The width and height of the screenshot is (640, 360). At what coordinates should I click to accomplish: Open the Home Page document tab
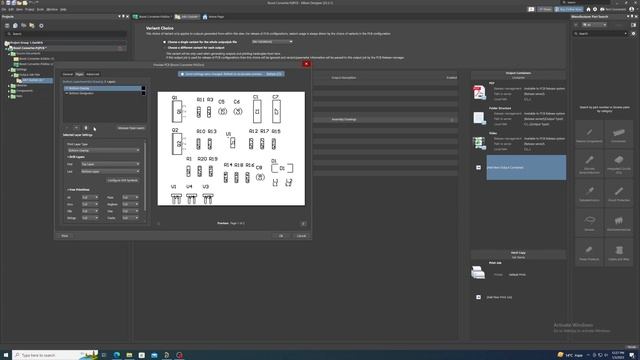213,17
